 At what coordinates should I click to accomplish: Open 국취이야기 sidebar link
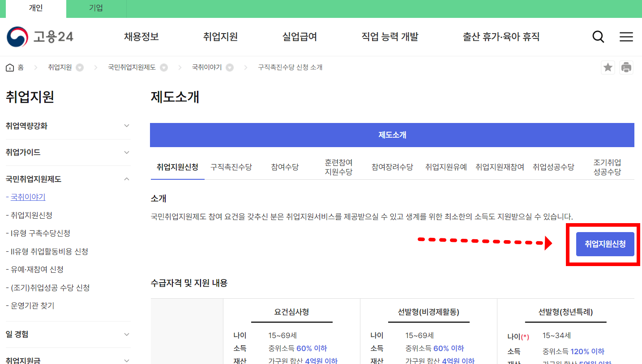(28, 197)
